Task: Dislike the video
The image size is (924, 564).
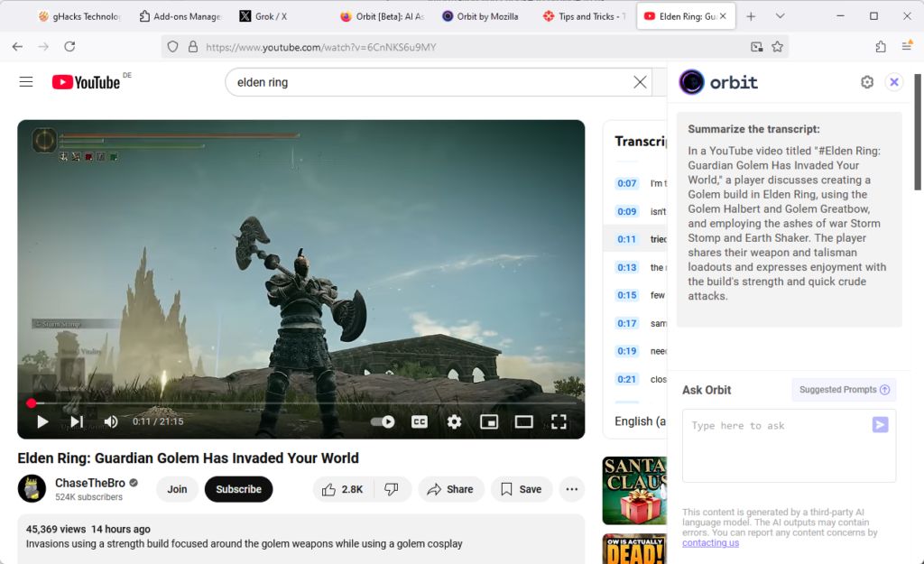Action: pyautogui.click(x=392, y=489)
